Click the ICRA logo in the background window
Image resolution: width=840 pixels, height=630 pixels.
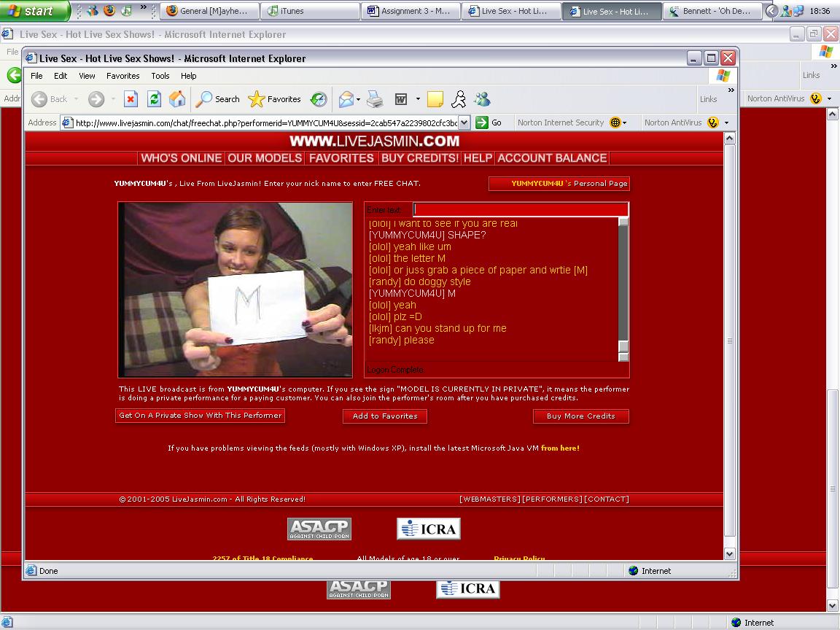[x=468, y=589]
